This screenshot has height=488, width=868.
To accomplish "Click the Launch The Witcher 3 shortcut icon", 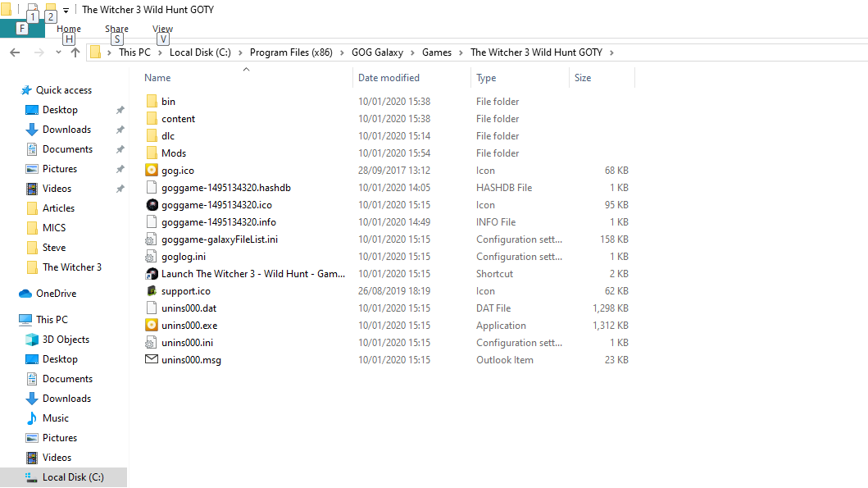I will [x=152, y=274].
